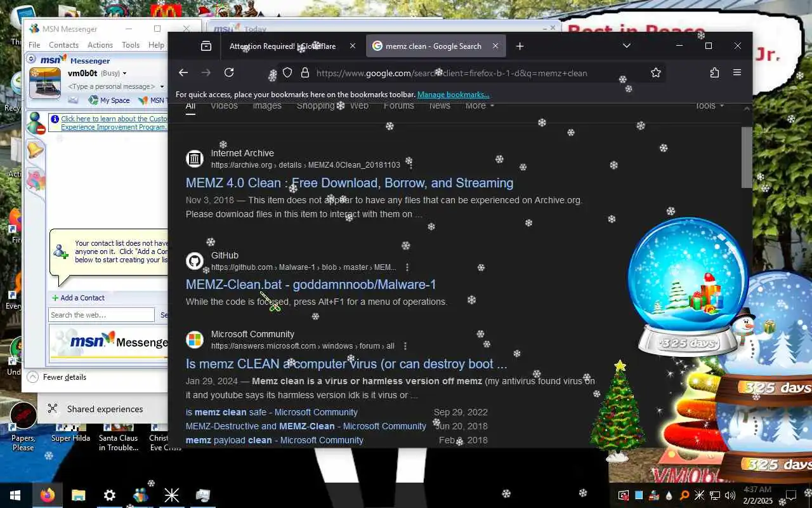Open more options for Microsoft Community result
The width and height of the screenshot is (812, 508).
pos(405,346)
